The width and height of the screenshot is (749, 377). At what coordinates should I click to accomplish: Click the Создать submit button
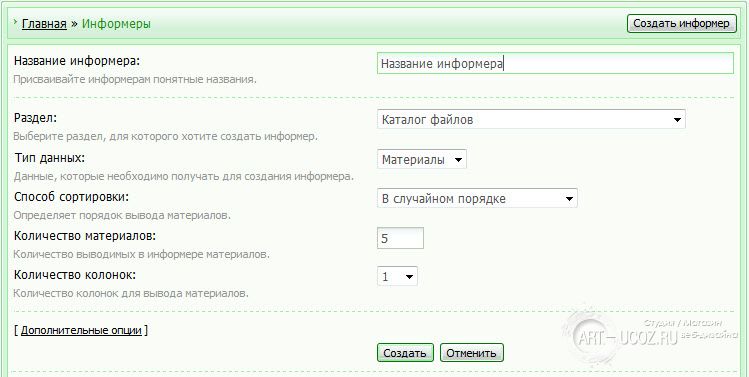pos(405,353)
